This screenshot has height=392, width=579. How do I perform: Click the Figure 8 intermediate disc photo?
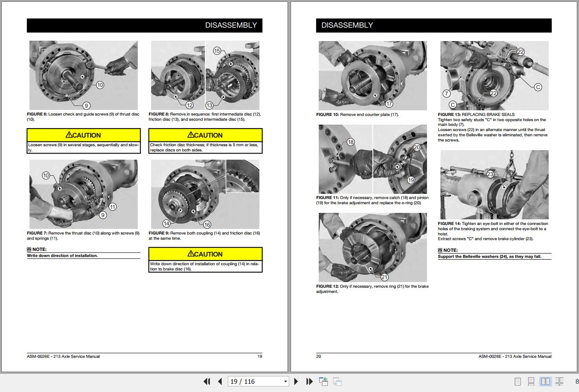point(205,75)
